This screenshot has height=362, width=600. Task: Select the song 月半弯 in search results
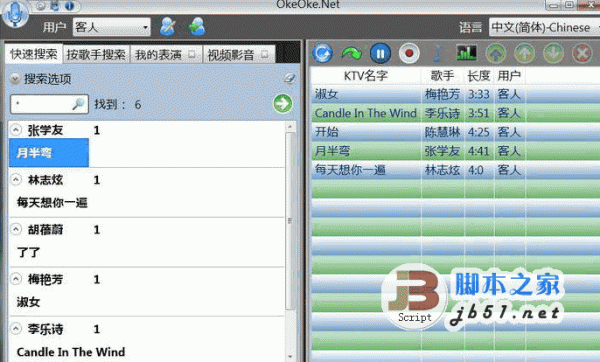click(49, 153)
